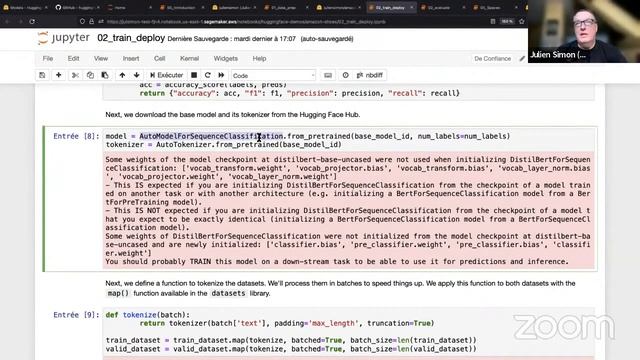Click the return accuracy dictionary code line
640x360 pixels.
[x=300, y=93]
